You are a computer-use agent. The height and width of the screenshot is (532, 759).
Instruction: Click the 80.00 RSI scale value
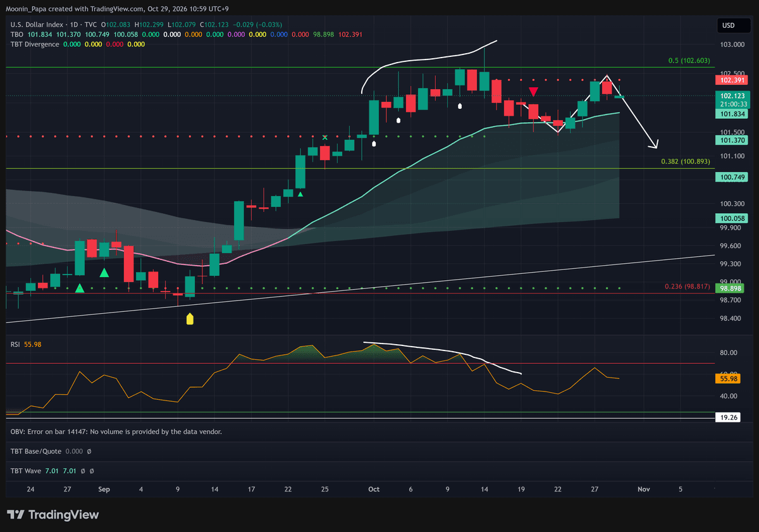(x=728, y=353)
